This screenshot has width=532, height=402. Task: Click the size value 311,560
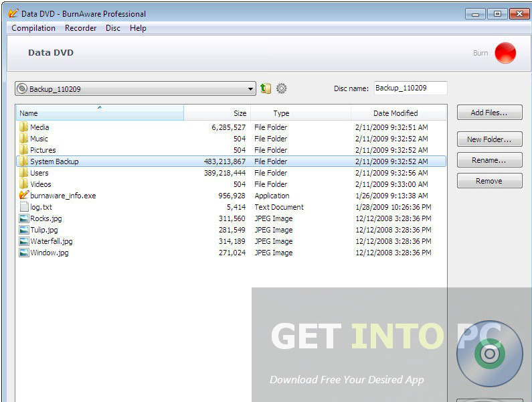(x=232, y=218)
